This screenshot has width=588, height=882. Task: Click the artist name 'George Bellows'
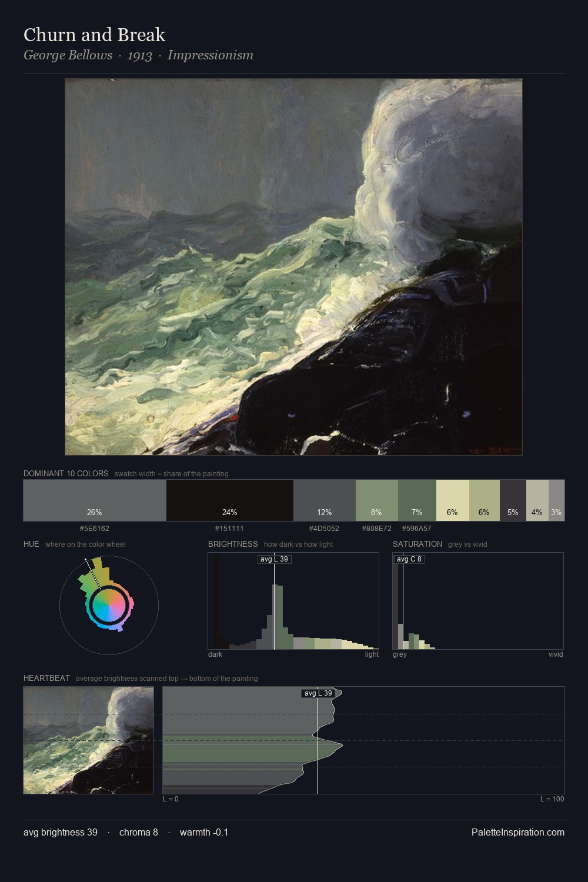[68, 55]
